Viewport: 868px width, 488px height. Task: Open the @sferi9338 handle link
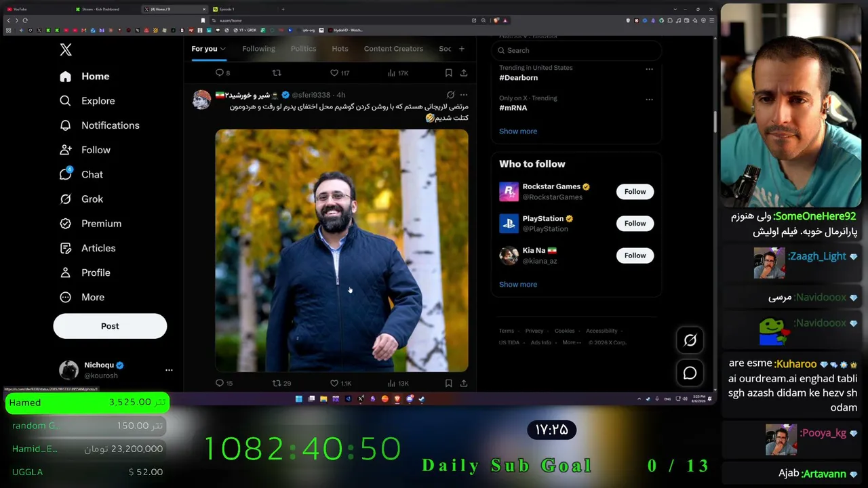coord(311,95)
